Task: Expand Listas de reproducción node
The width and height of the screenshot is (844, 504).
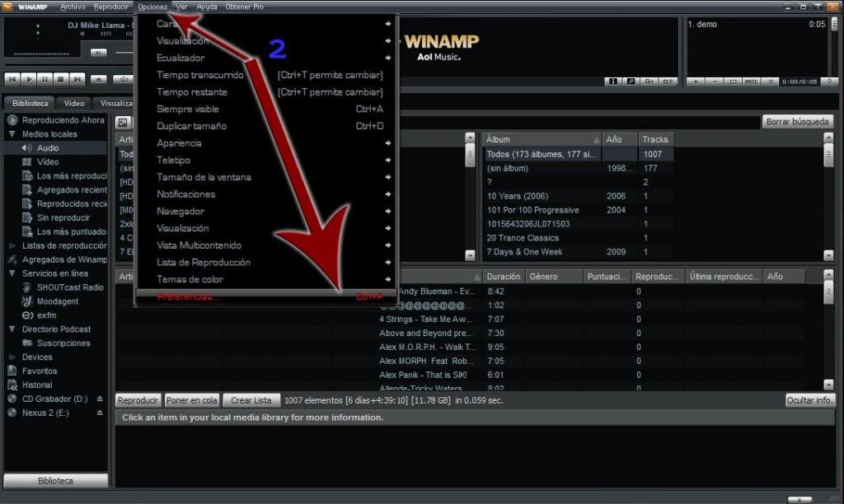Action: pos(12,245)
